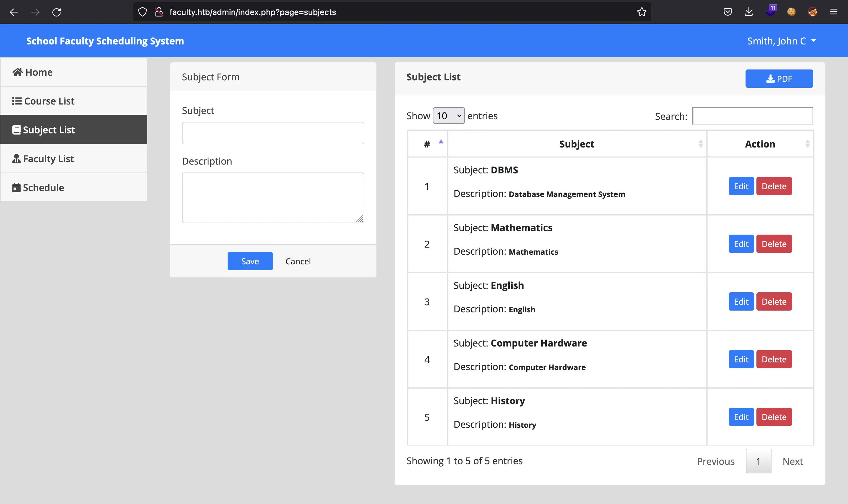Open Schedule in the sidebar
848x504 pixels.
coord(74,188)
